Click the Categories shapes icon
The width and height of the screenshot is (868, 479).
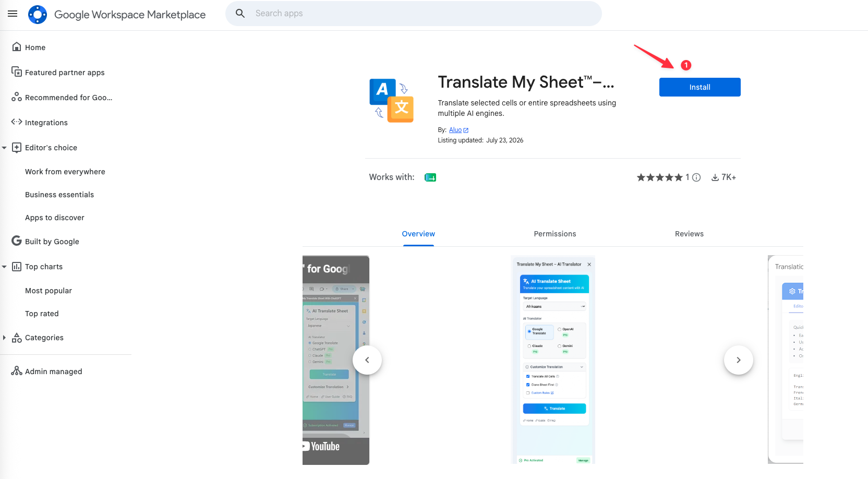pos(17,338)
